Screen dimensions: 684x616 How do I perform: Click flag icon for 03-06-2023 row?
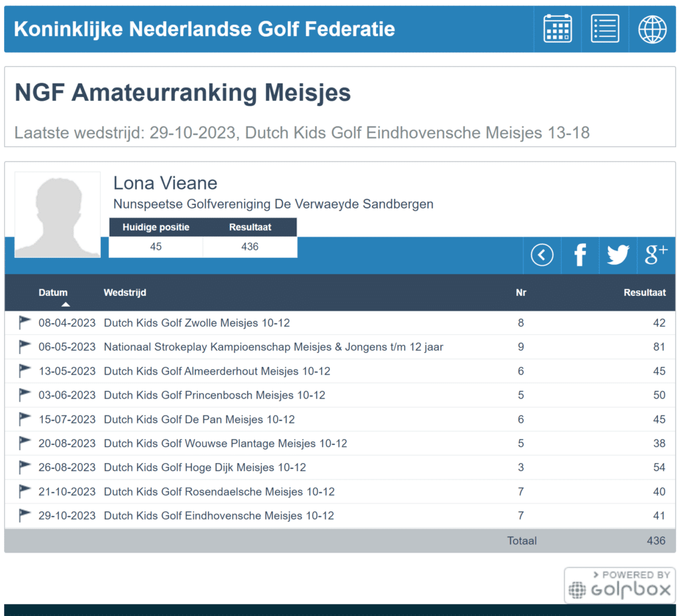(x=25, y=395)
